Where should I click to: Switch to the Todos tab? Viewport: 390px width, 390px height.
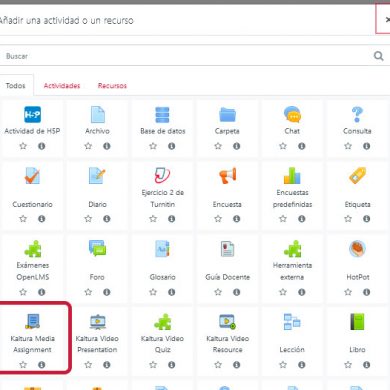[x=16, y=85]
